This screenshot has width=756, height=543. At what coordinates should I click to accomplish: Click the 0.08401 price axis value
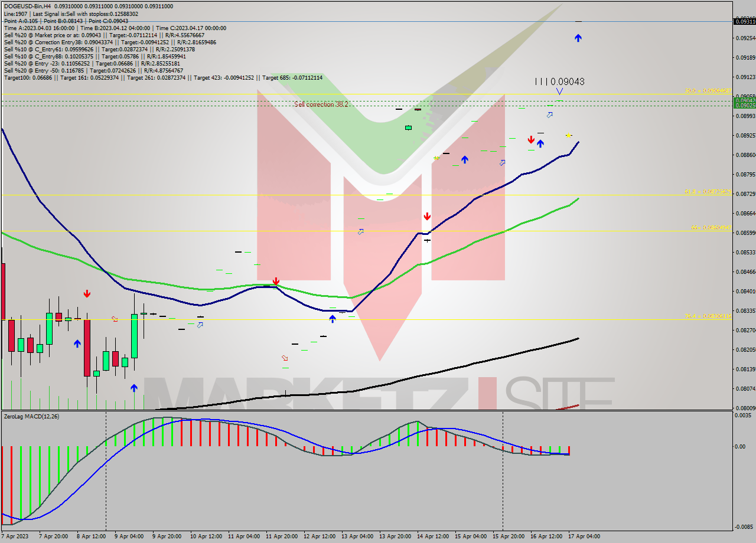[745, 292]
